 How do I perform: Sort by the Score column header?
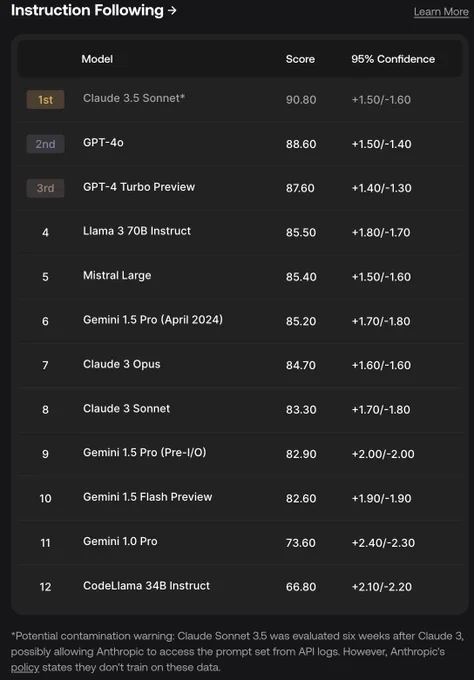(300, 59)
